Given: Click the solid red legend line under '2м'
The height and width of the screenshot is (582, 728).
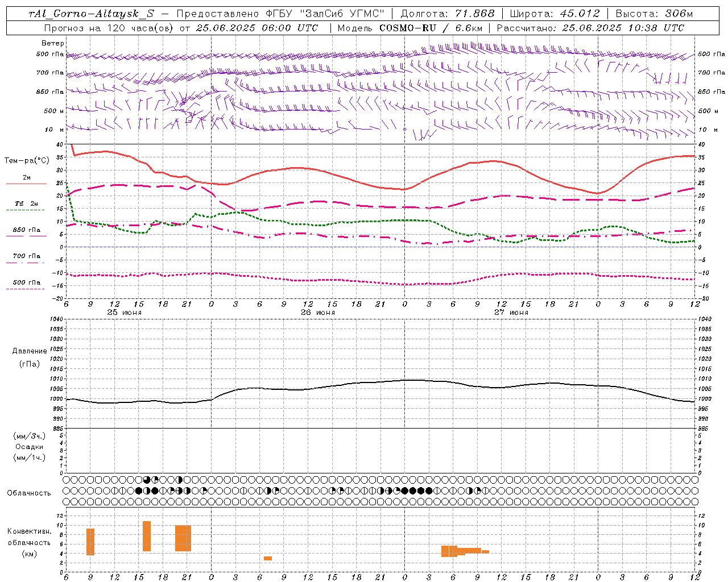Looking at the screenshot, I should 26,184.
